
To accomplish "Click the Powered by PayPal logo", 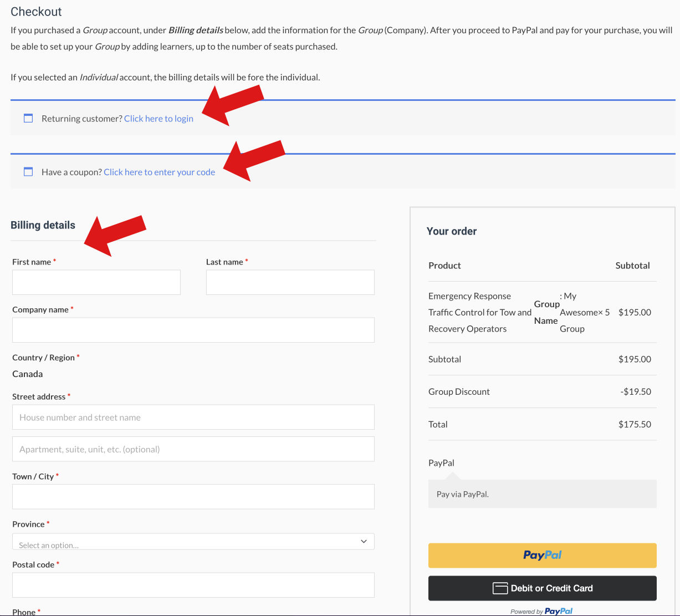I will pyautogui.click(x=541, y=611).
